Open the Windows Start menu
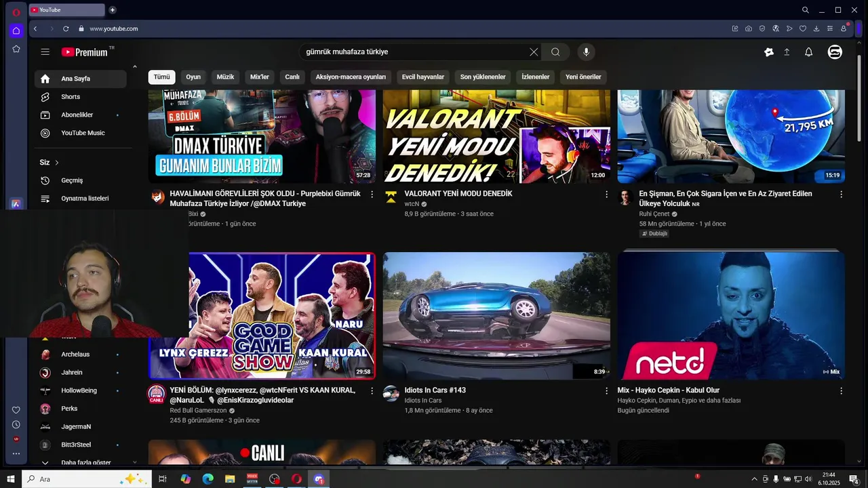The width and height of the screenshot is (868, 488). pos(11,479)
